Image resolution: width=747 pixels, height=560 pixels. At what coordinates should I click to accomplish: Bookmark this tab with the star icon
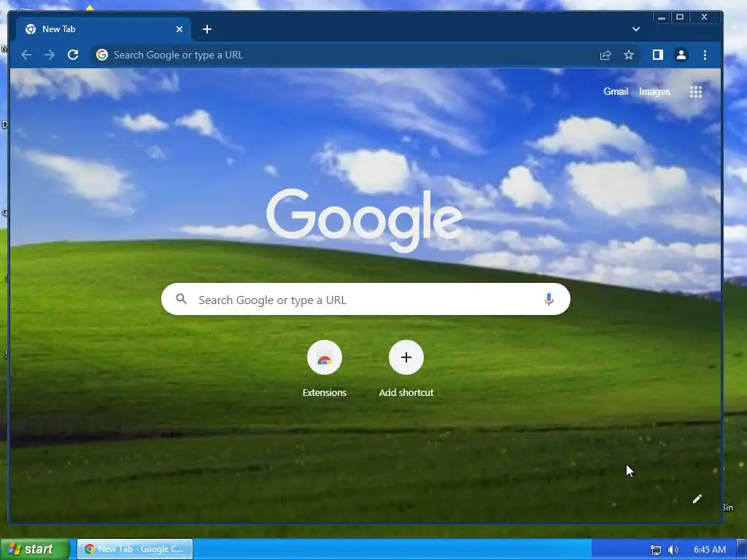point(629,55)
